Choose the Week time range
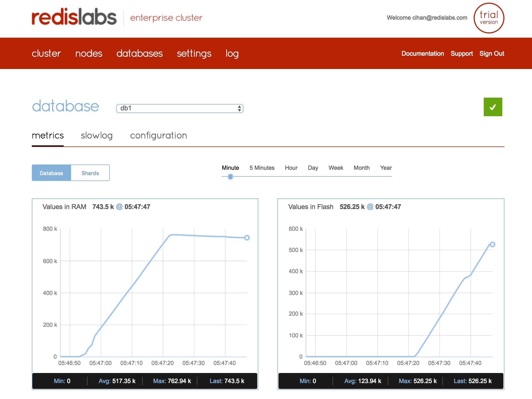Image resolution: width=532 pixels, height=399 pixels. coord(335,168)
